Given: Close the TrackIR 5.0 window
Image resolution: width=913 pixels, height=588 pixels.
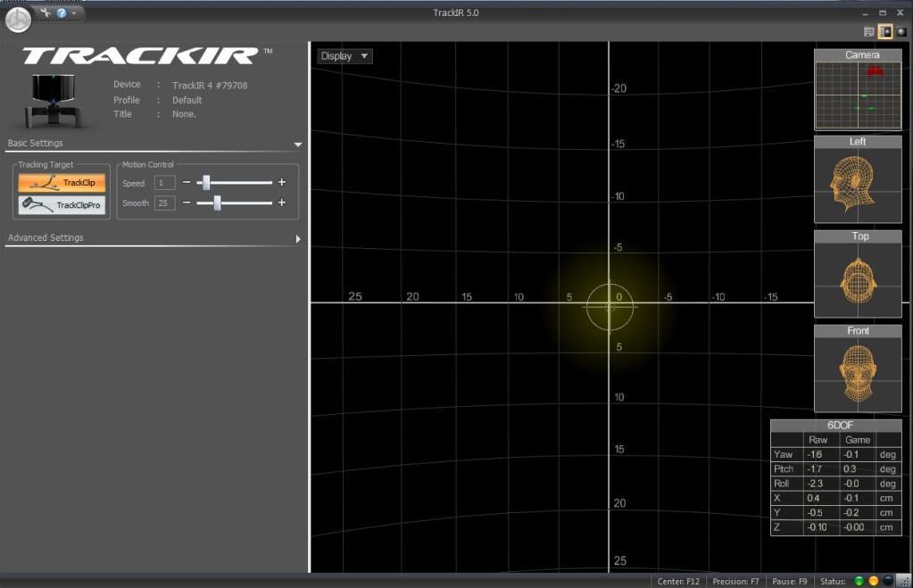Looking at the screenshot, I should [901, 12].
